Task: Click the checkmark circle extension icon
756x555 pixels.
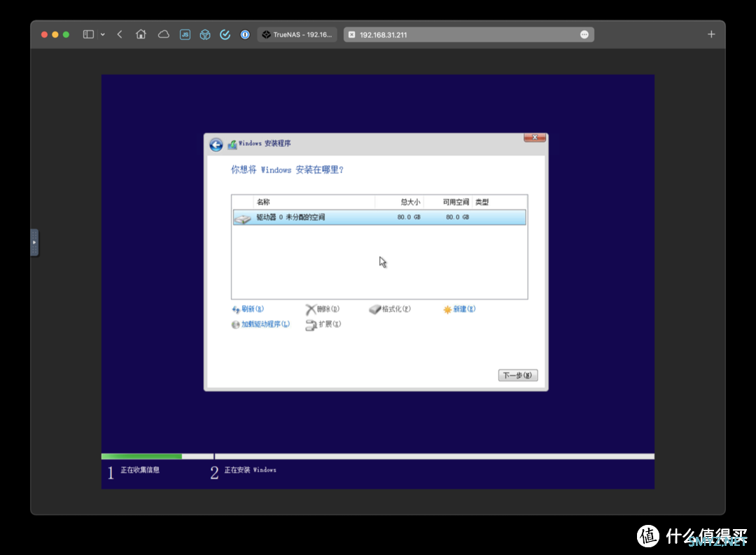Action: coord(225,34)
